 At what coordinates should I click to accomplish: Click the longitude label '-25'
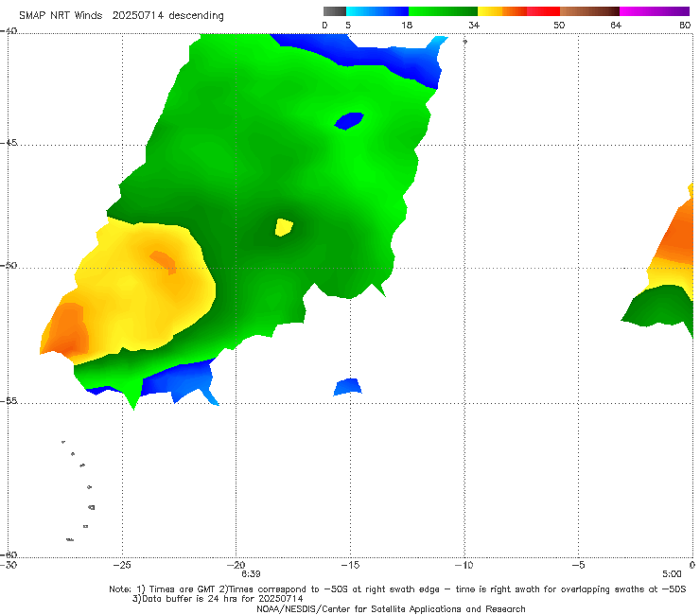tap(122, 565)
